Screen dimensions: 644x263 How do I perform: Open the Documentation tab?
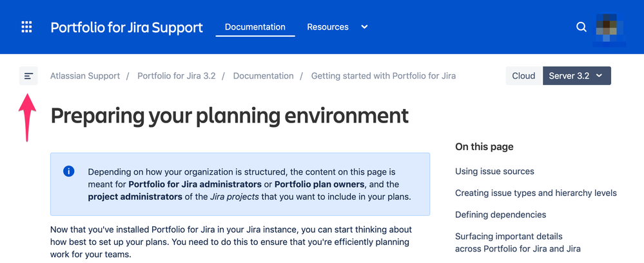(255, 27)
